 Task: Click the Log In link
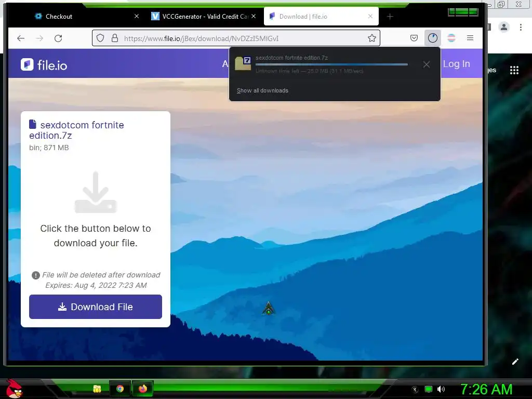(x=456, y=64)
